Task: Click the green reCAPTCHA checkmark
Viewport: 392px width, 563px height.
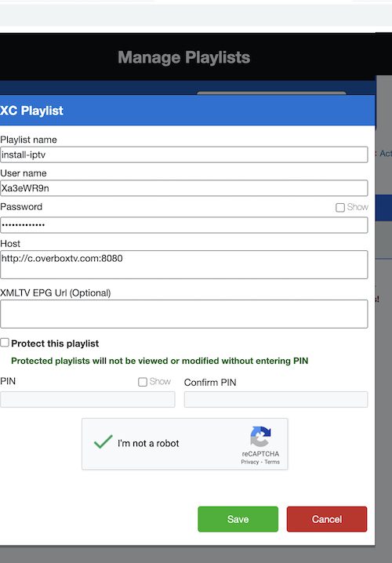Action: [103, 441]
